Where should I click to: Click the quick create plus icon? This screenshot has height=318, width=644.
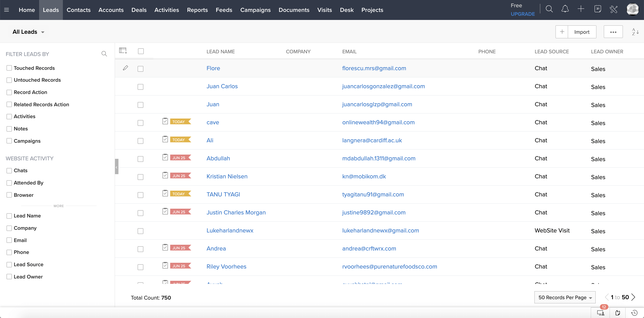pyautogui.click(x=581, y=9)
